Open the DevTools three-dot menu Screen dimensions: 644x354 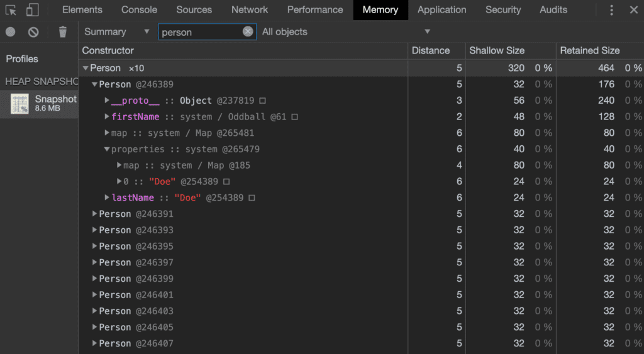pos(611,10)
